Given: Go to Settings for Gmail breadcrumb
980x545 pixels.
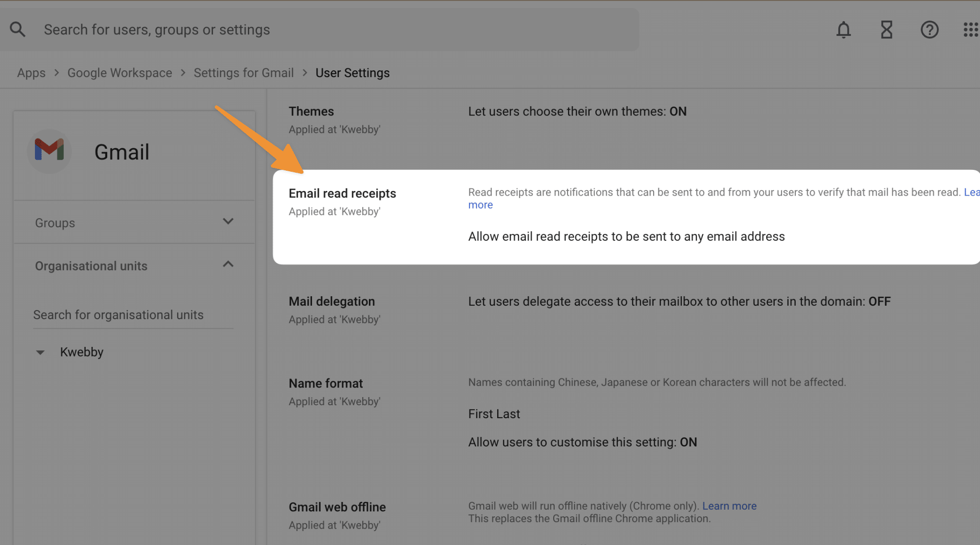Looking at the screenshot, I should tap(244, 72).
